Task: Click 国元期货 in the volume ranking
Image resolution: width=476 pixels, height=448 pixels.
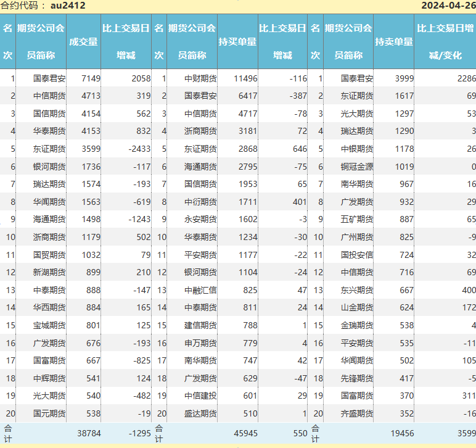Action: click(x=49, y=413)
